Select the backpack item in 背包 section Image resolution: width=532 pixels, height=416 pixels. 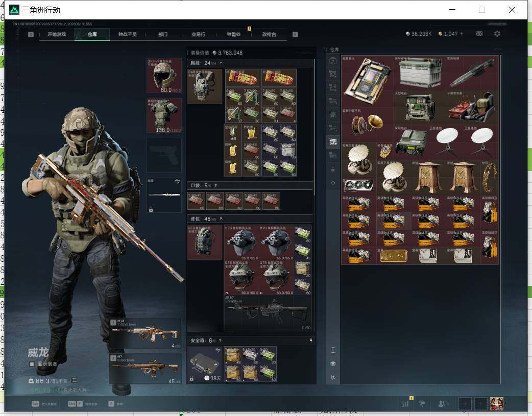tap(205, 242)
